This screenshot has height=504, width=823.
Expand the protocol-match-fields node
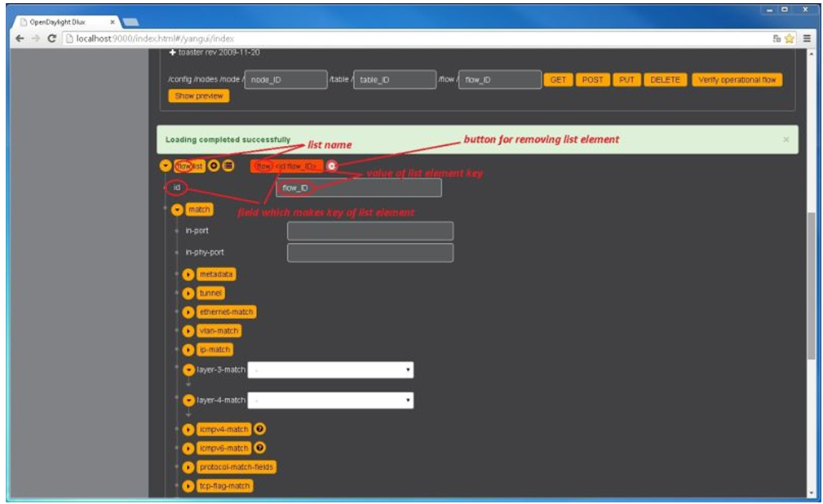(x=188, y=468)
